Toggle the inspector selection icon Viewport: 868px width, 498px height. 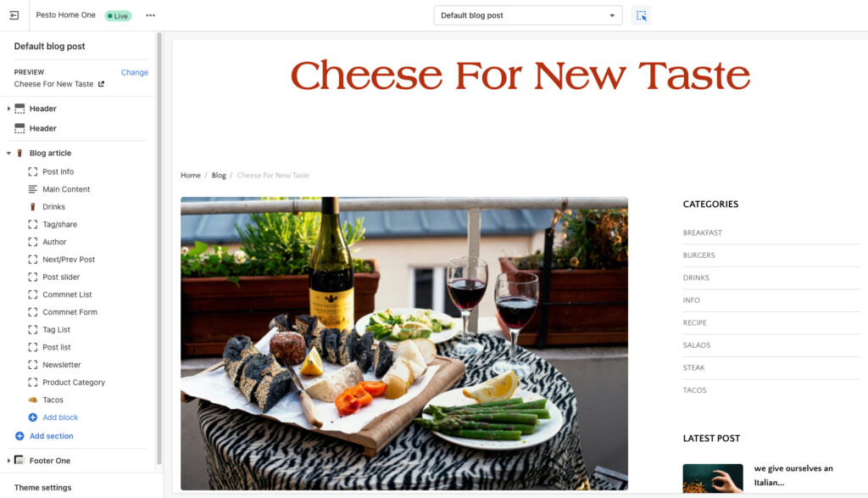[x=641, y=15]
